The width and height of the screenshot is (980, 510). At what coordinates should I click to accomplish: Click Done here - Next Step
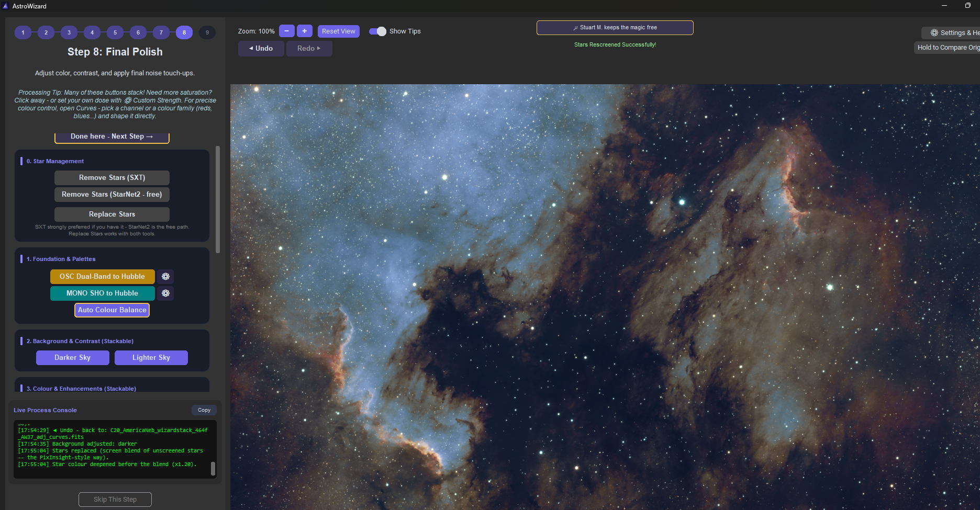112,137
